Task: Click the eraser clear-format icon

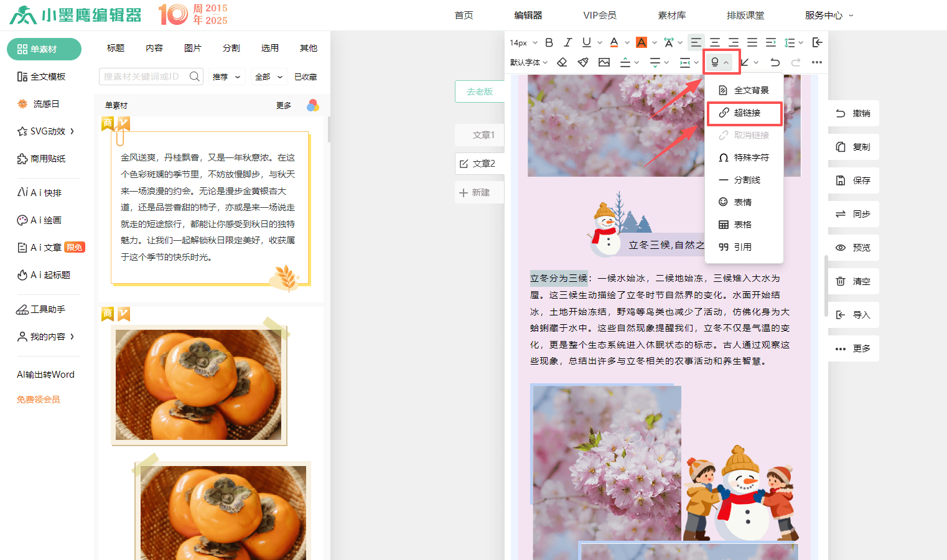Action: [562, 62]
